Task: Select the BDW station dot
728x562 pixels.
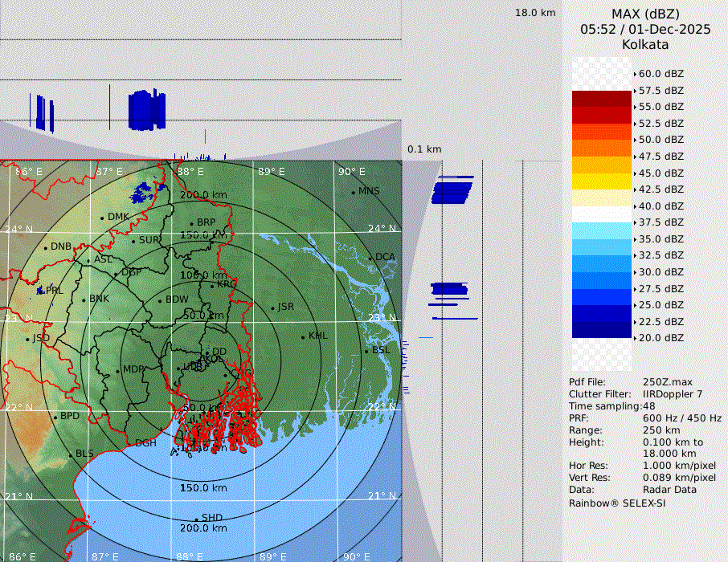Action: tap(160, 301)
